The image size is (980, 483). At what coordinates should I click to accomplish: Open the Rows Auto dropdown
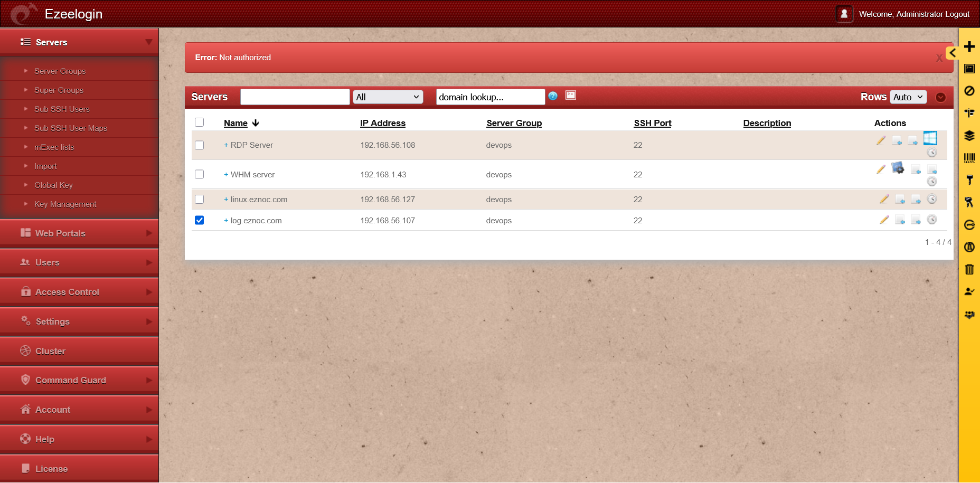pos(908,97)
